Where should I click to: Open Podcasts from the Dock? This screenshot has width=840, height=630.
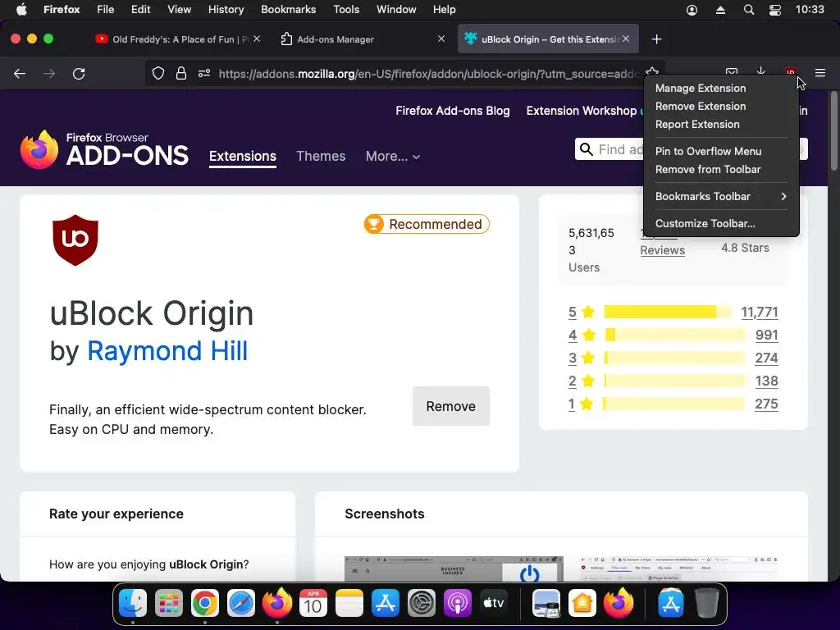click(458, 603)
